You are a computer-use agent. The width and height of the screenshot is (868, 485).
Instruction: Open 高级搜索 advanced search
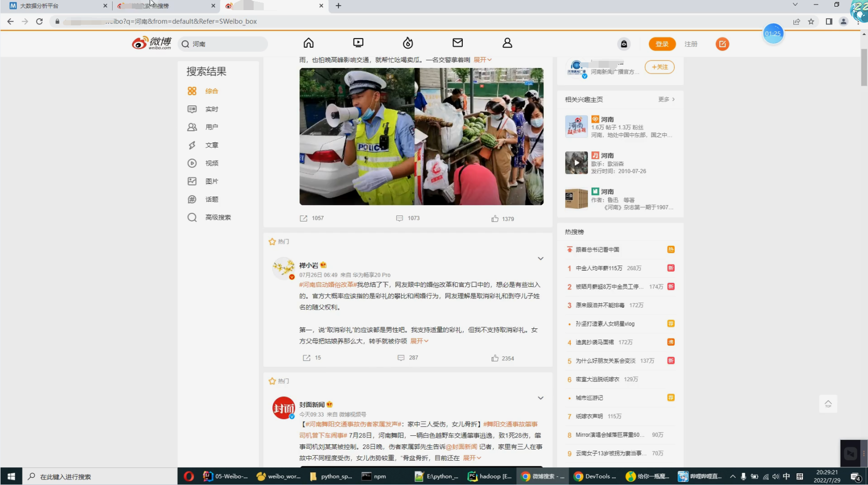[x=218, y=217]
